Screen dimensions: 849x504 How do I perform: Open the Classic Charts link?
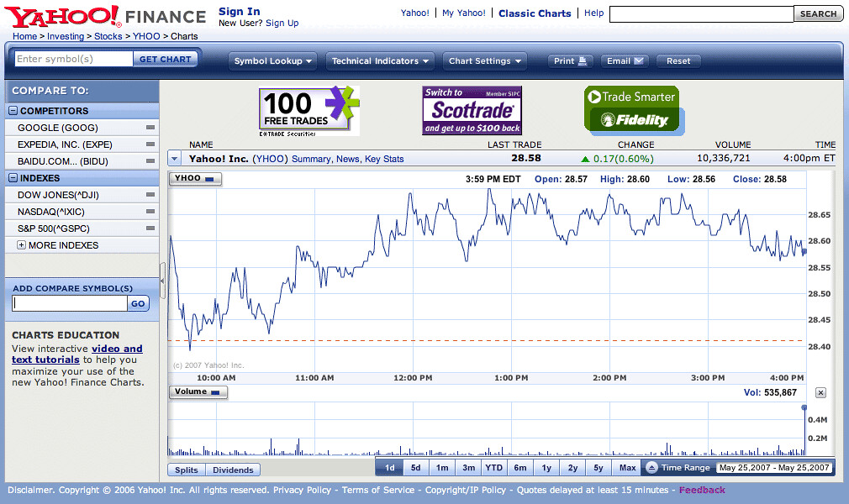(535, 13)
